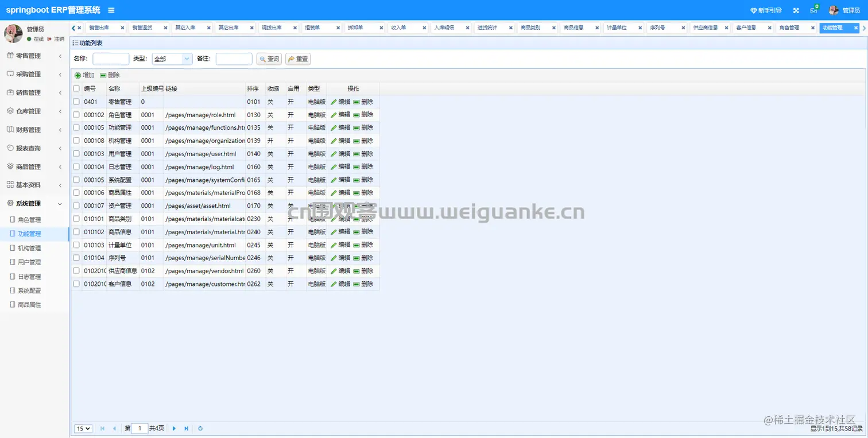Image resolution: width=868 pixels, height=438 pixels.
Task: Expand the 财务管理 sidebar menu
Action: (x=34, y=130)
